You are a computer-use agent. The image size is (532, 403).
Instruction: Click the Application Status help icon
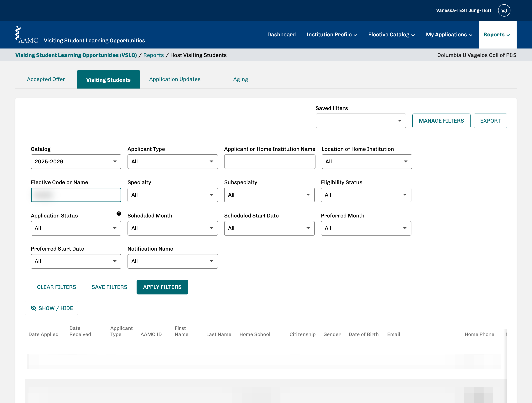tap(119, 213)
